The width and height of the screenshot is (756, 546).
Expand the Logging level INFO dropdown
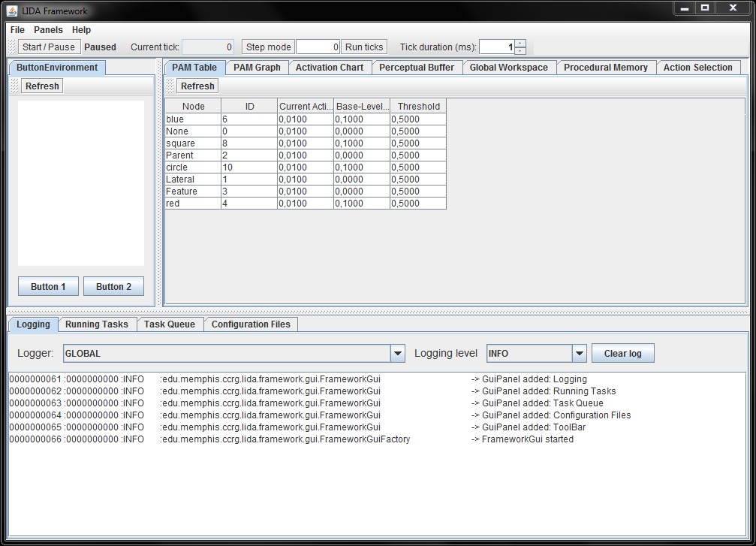click(x=579, y=354)
